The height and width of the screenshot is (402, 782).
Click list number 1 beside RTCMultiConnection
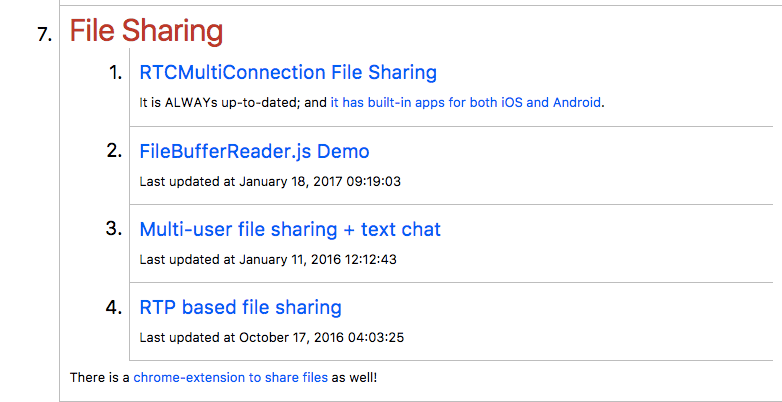(115, 73)
